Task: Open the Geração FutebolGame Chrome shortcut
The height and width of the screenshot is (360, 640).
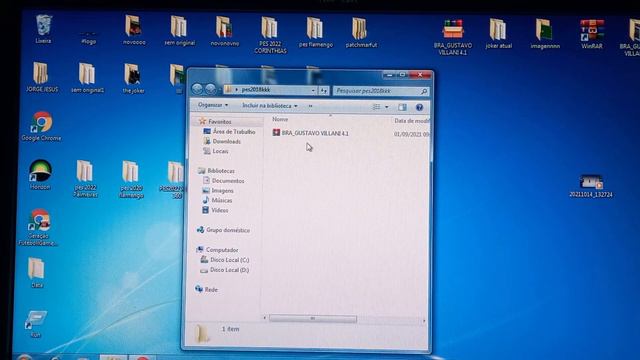Action: pos(39,227)
